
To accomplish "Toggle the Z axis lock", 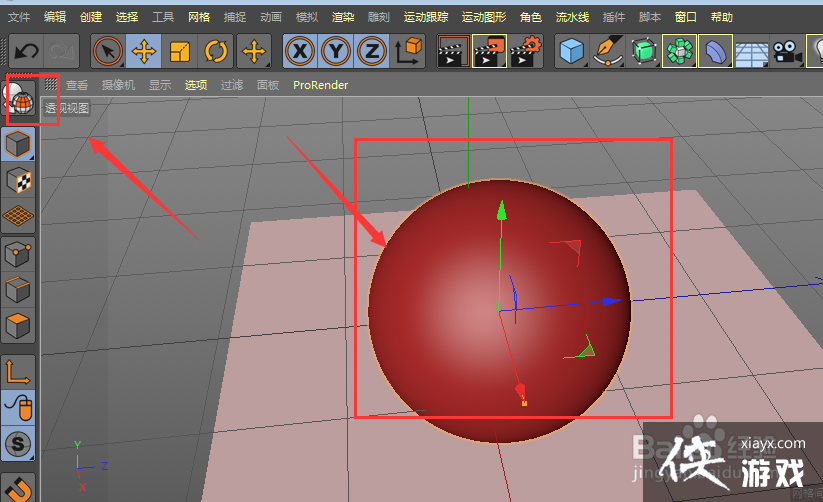I will tap(372, 51).
